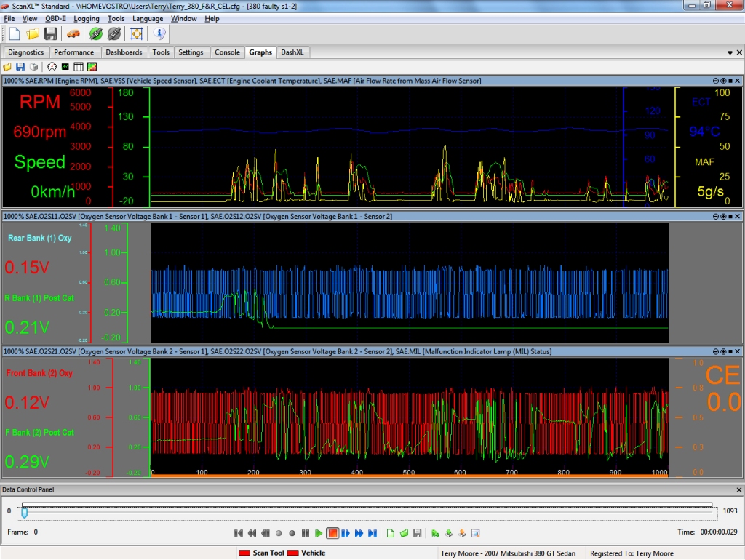Close the Data Control Panel
The height and width of the screenshot is (560, 745).
point(738,490)
